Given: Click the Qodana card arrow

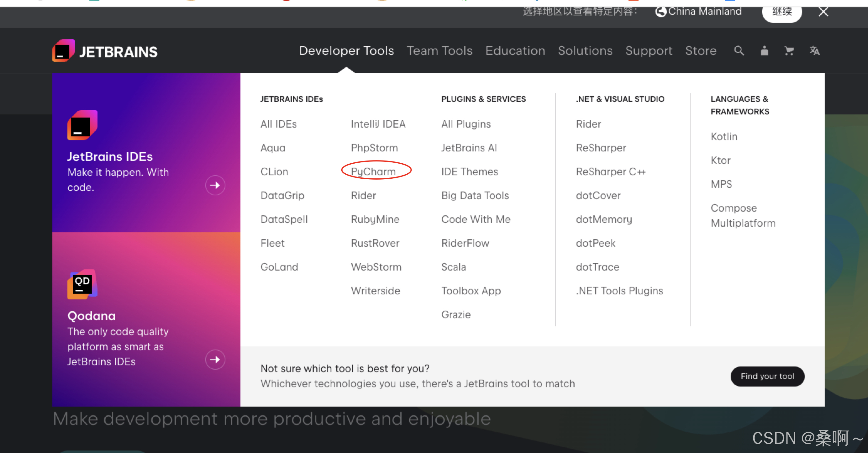Looking at the screenshot, I should (215, 359).
